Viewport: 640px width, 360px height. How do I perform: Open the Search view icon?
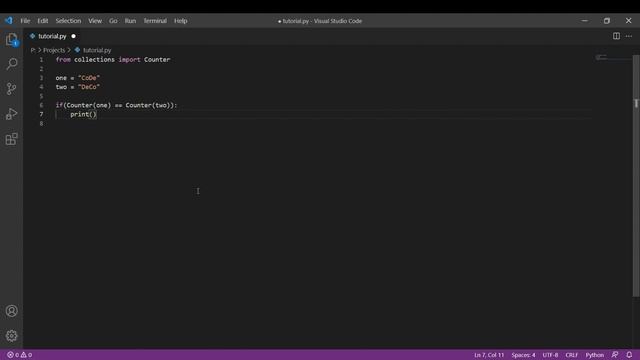(12, 64)
